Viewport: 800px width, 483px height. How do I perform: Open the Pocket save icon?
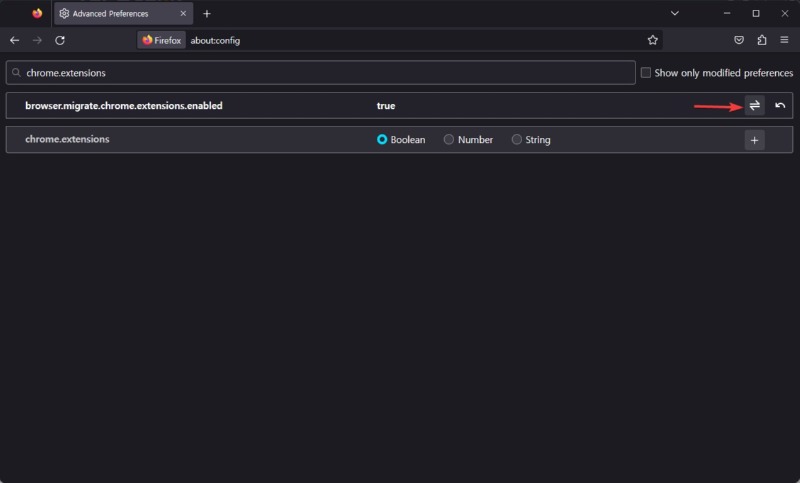pyautogui.click(x=739, y=40)
